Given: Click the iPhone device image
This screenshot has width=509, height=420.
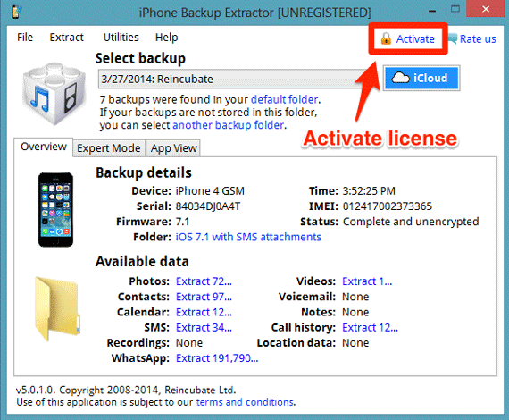Looking at the screenshot, I should pos(55,210).
